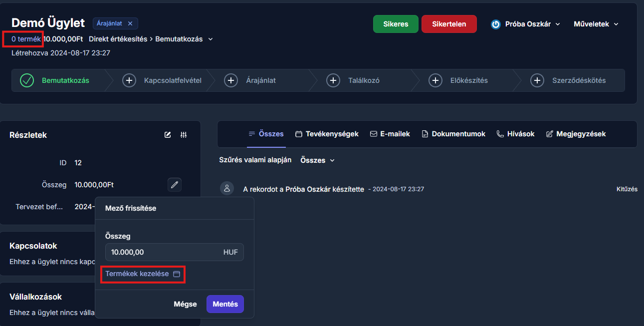This screenshot has height=326, width=644.
Task: Move deal to the Szerződéskötés stage label
Action: 579,80
